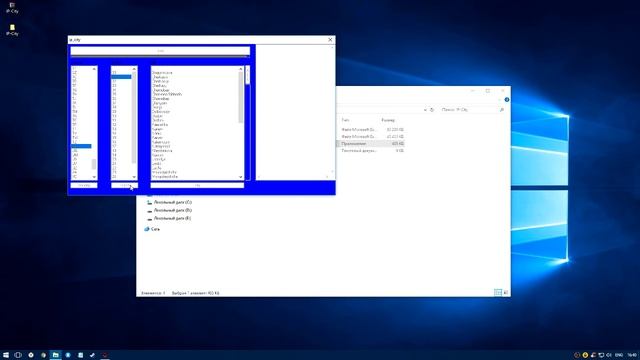Switch the ENG input language indicator

tap(619, 355)
